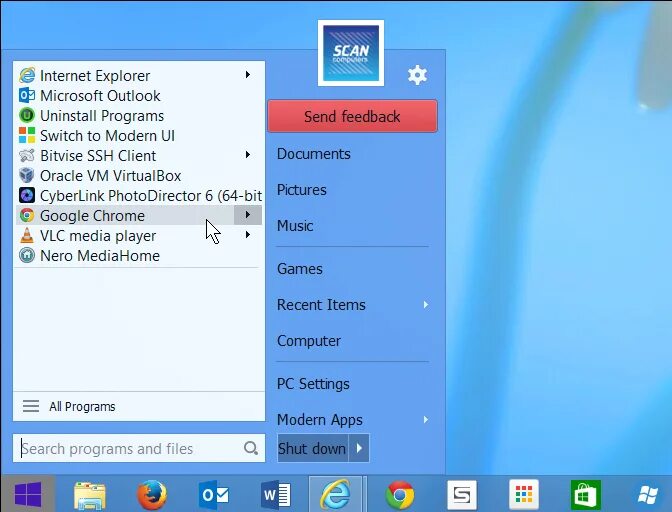Select the CyberLink PhotoDirector 6 text entry
The width and height of the screenshot is (672, 512).
pos(151,196)
